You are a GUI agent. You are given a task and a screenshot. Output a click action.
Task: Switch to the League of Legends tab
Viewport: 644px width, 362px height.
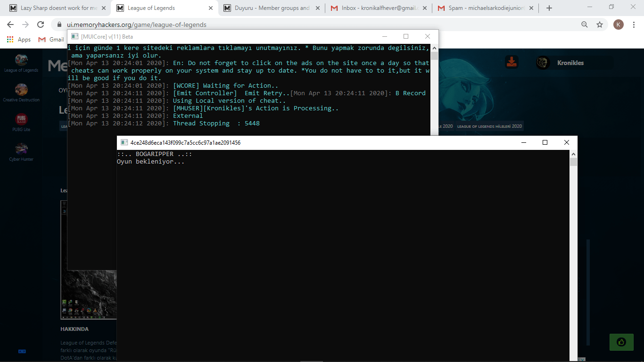[x=165, y=8]
